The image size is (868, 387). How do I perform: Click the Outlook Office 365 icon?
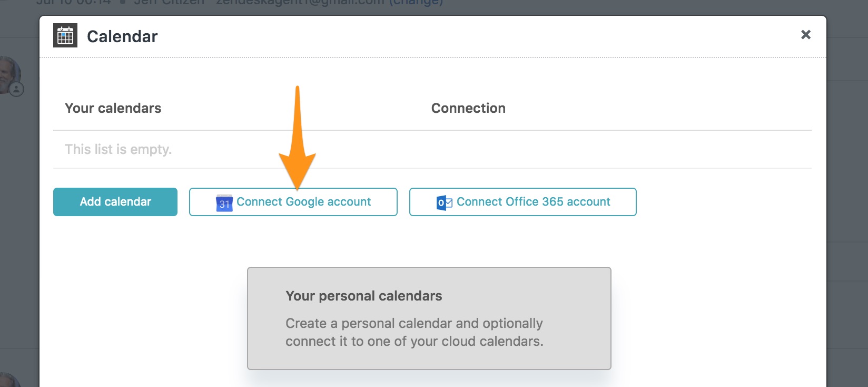coord(445,202)
